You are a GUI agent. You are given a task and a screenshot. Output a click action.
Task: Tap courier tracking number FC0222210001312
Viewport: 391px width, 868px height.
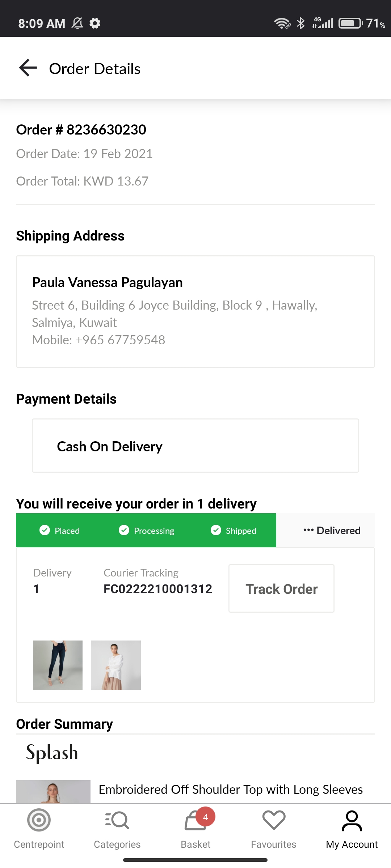158,589
